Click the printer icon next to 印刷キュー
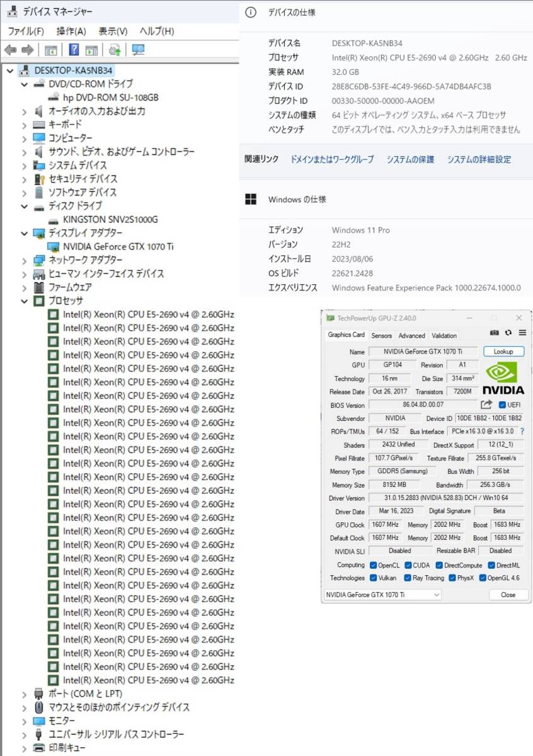The width and height of the screenshot is (533, 756). [x=39, y=748]
